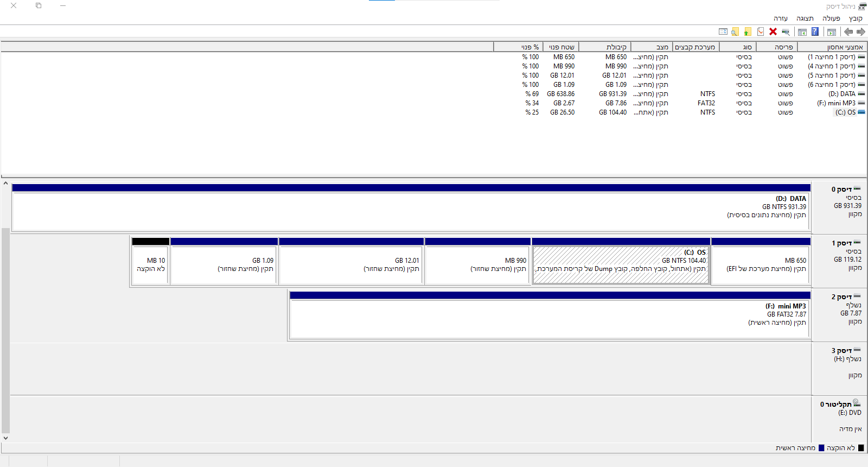Click the forward arrow in the toolbar
The image size is (868, 467).
pos(861,31)
